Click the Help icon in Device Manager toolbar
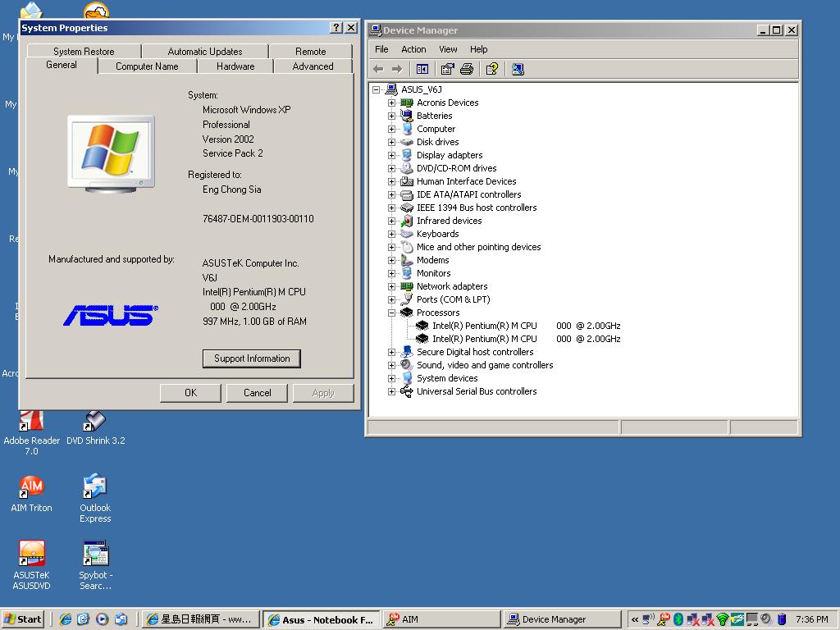 492,69
